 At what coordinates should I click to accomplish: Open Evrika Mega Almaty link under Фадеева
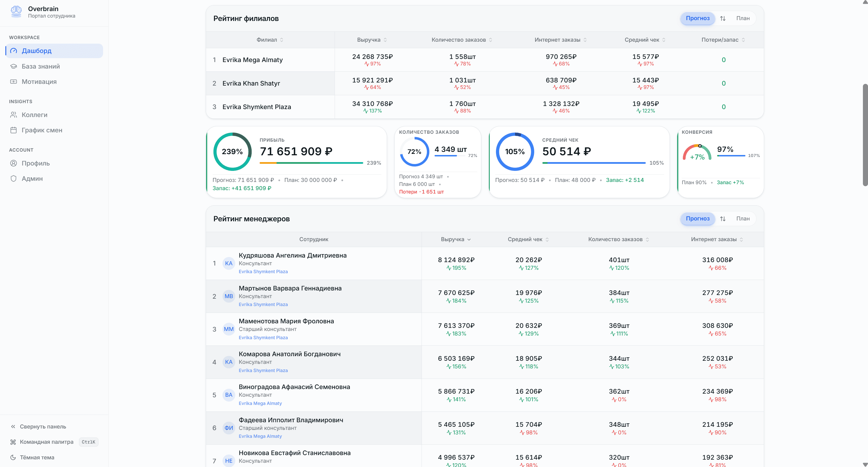[x=260, y=436]
